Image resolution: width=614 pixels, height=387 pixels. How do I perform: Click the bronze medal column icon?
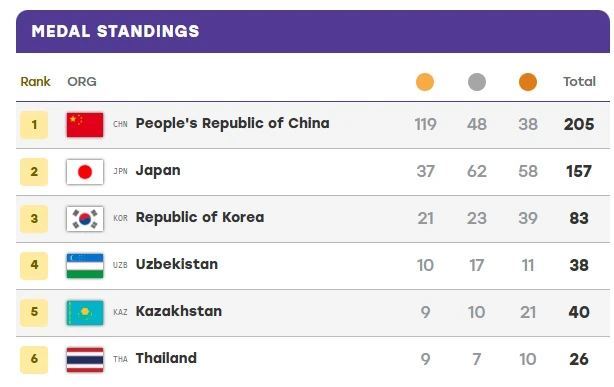(x=528, y=82)
